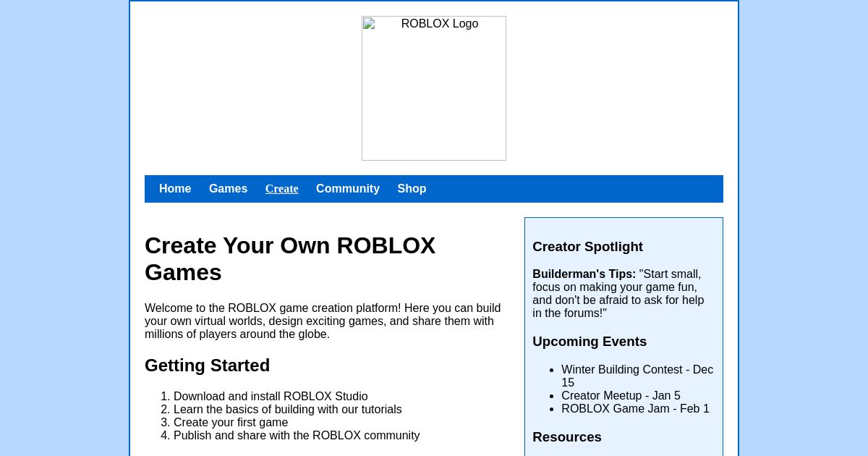Select 'Winter Building Contest - Dec 15' event
This screenshot has width=868, height=456.
click(x=637, y=376)
